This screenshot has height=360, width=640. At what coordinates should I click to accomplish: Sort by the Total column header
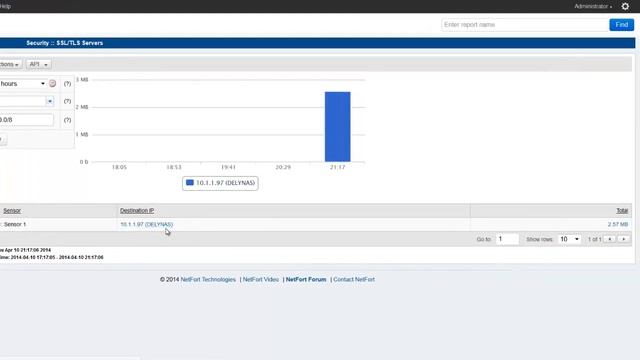(622, 211)
